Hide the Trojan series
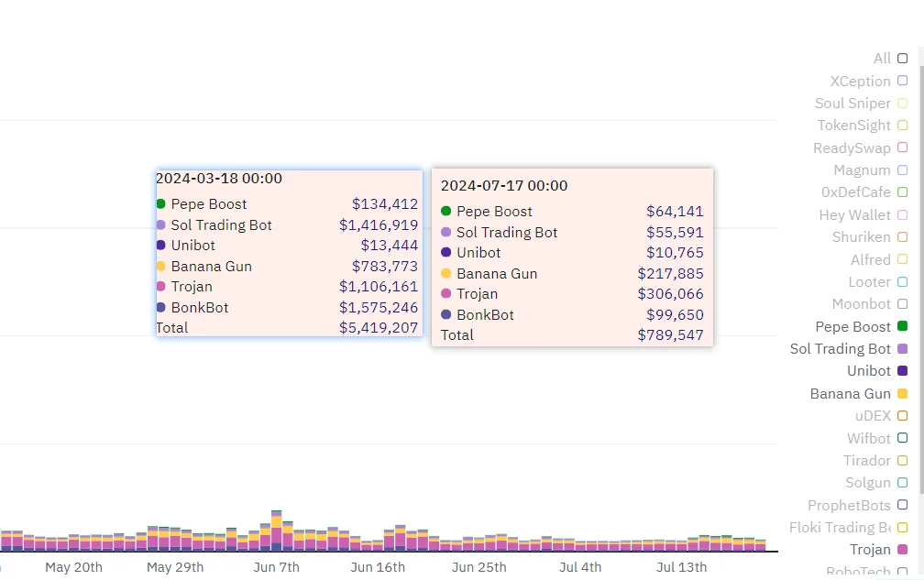 coord(902,550)
